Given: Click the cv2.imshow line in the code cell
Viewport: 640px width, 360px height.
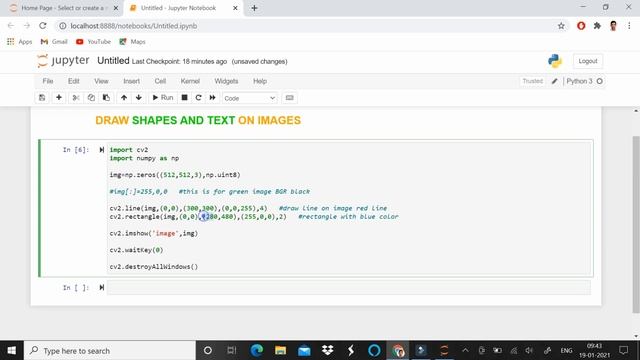Looking at the screenshot, I should 153,233.
